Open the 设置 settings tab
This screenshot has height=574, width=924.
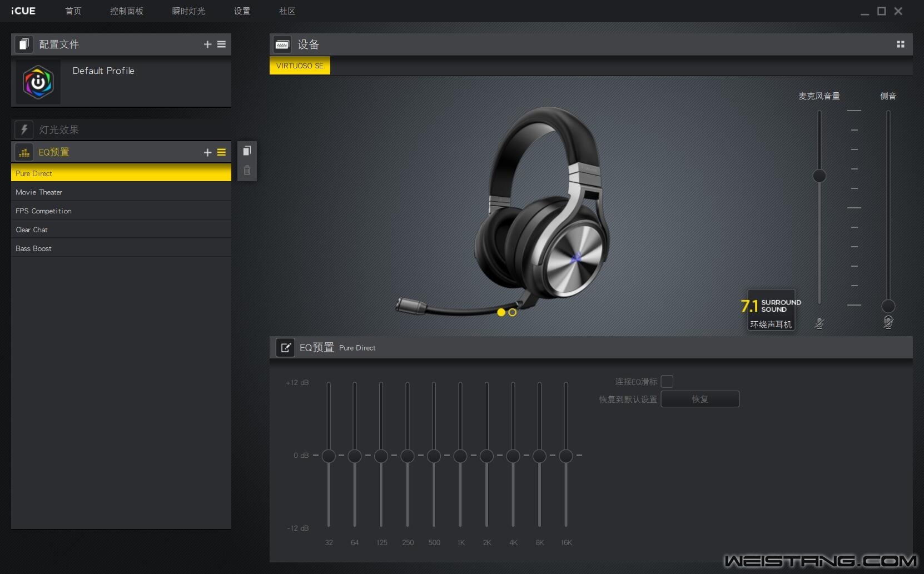[242, 11]
